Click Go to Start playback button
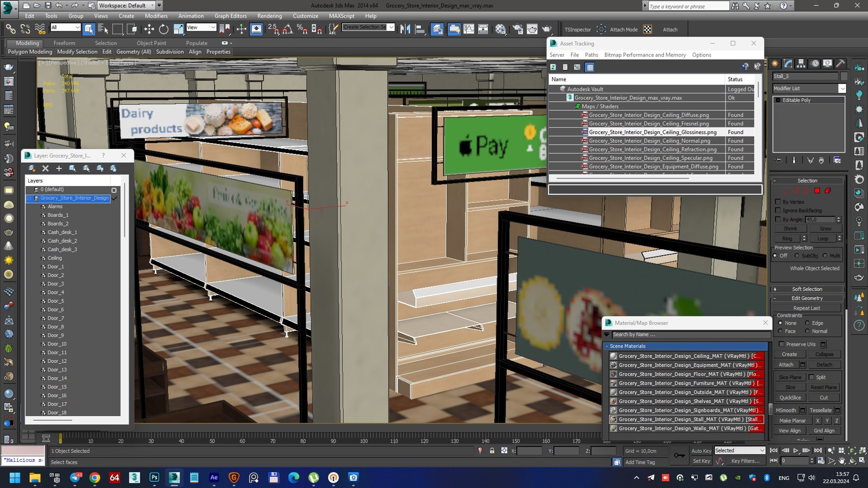This screenshot has width=868, height=488. pyautogui.click(x=774, y=450)
